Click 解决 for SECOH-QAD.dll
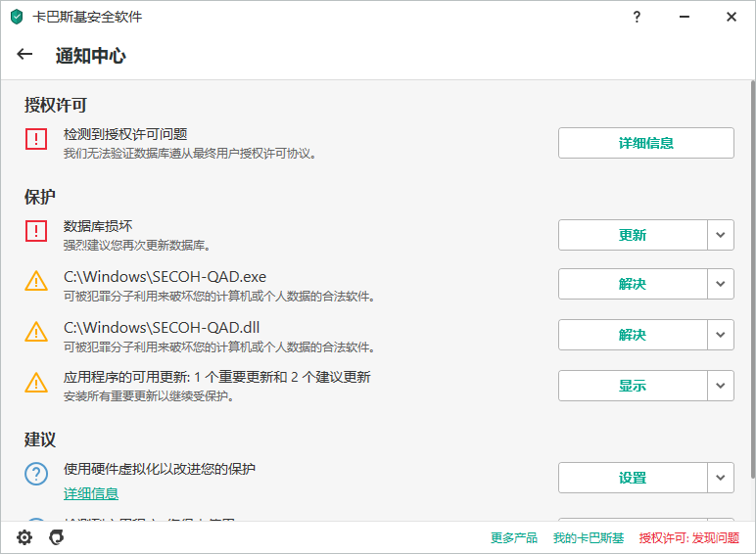Image resolution: width=756 pixels, height=554 pixels. (x=633, y=335)
